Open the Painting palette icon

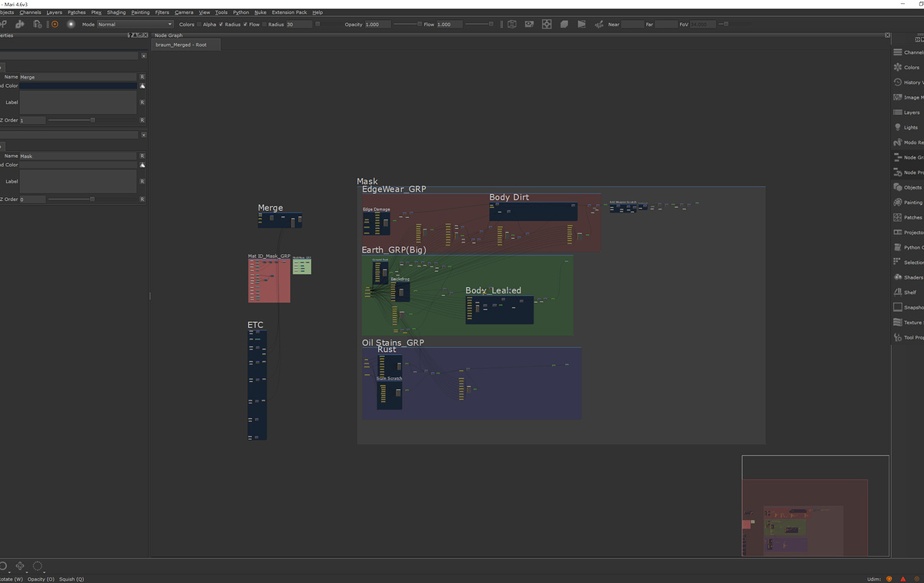(x=897, y=203)
